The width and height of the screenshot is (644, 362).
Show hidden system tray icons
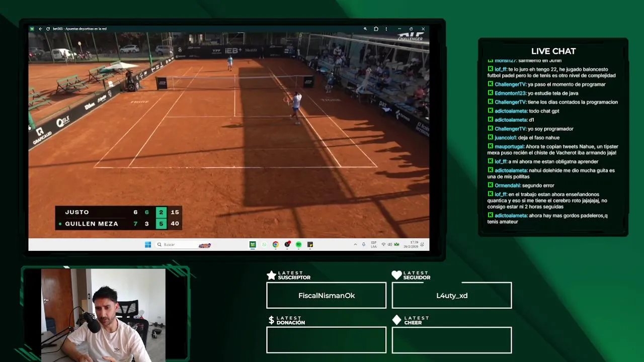[x=355, y=244]
